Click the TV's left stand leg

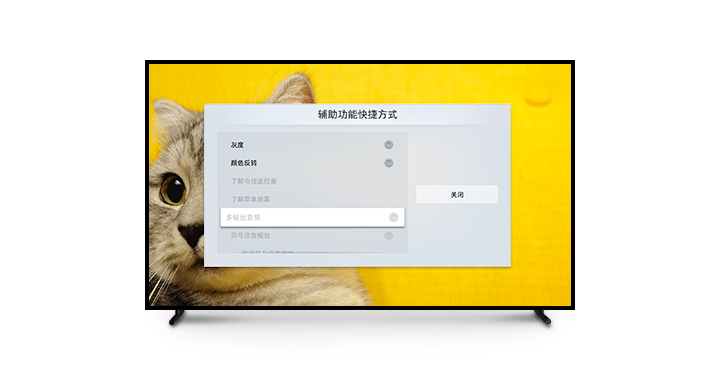click(177, 317)
